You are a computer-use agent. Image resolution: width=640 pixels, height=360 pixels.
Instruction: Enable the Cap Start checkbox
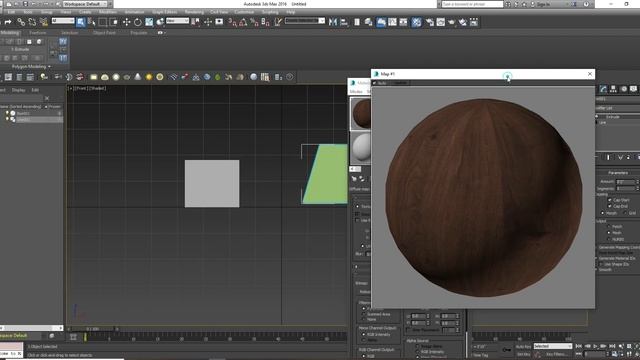click(x=610, y=200)
